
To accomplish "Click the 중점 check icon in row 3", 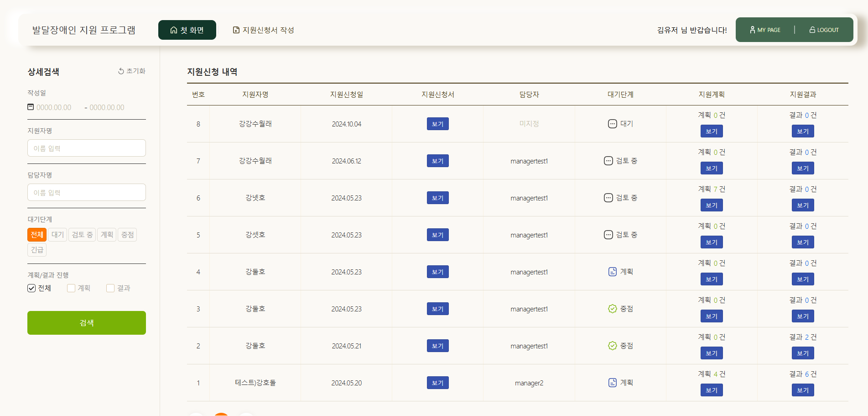I will (613, 309).
